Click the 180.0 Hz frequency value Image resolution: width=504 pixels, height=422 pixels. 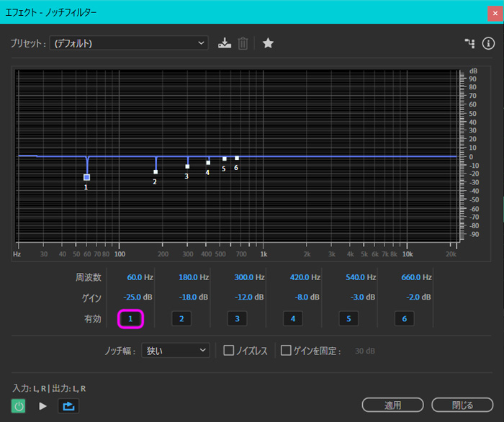pyautogui.click(x=194, y=277)
